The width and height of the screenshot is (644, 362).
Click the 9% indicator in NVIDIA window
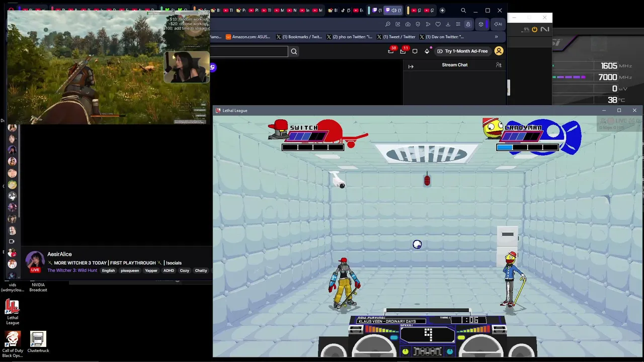(x=526, y=30)
